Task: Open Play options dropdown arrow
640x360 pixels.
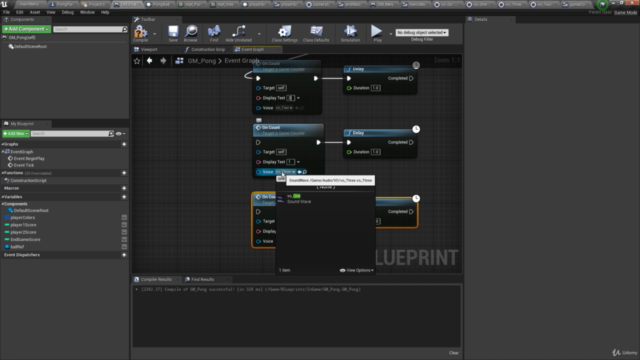Action: point(391,33)
